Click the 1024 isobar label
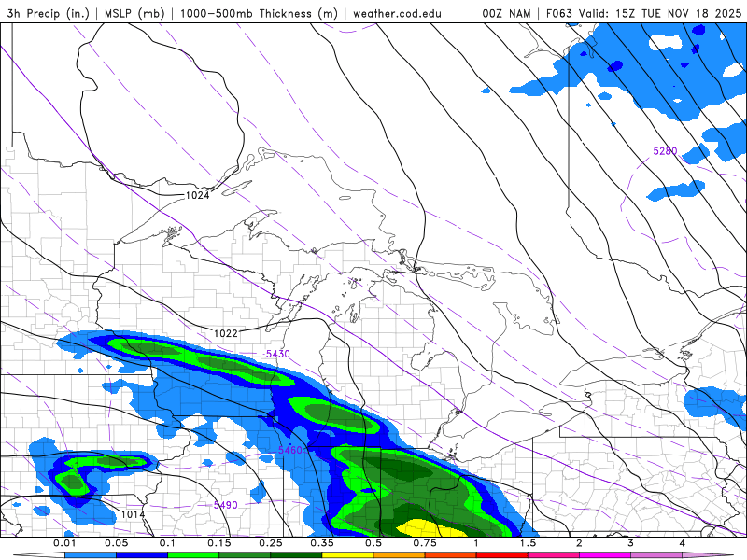 (197, 195)
